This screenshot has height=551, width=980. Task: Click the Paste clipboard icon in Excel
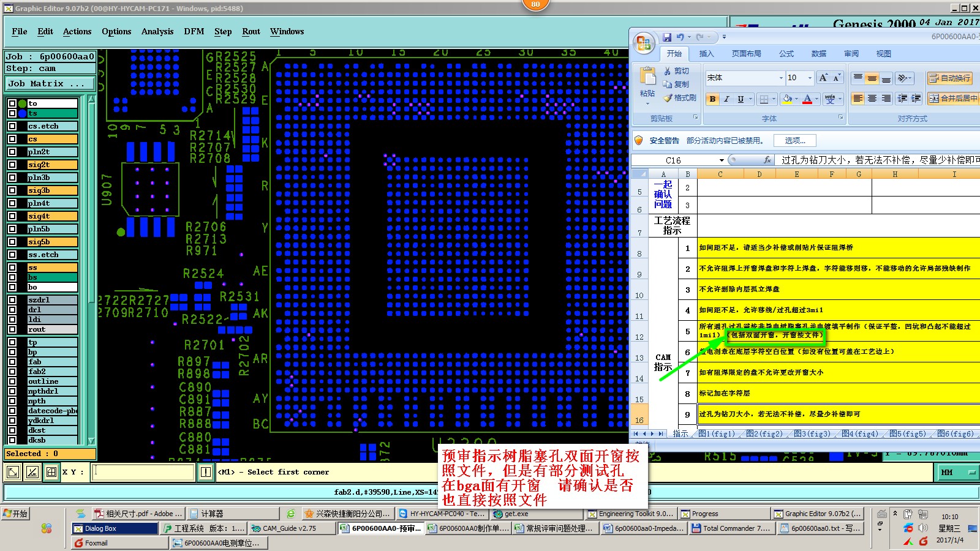tap(647, 77)
